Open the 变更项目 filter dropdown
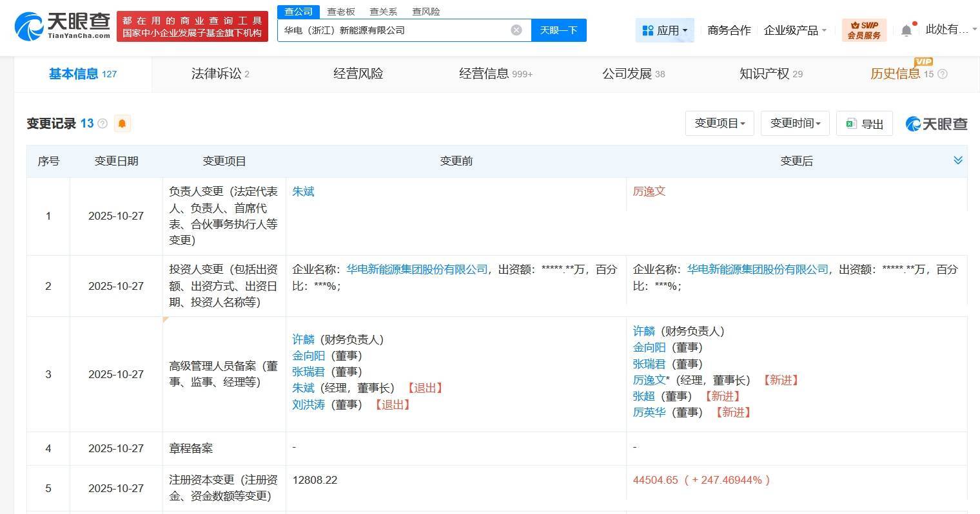The width and height of the screenshot is (980, 514). pyautogui.click(x=719, y=123)
